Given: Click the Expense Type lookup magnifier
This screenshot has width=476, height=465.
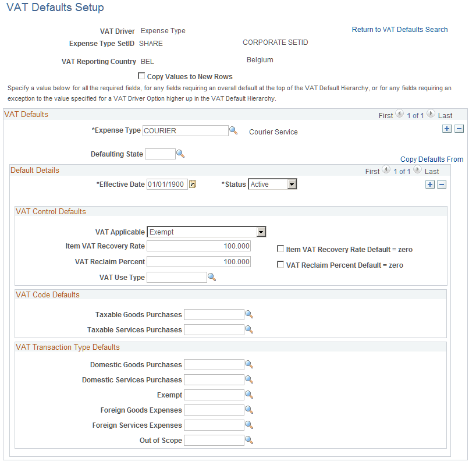Looking at the screenshot, I should click(234, 130).
